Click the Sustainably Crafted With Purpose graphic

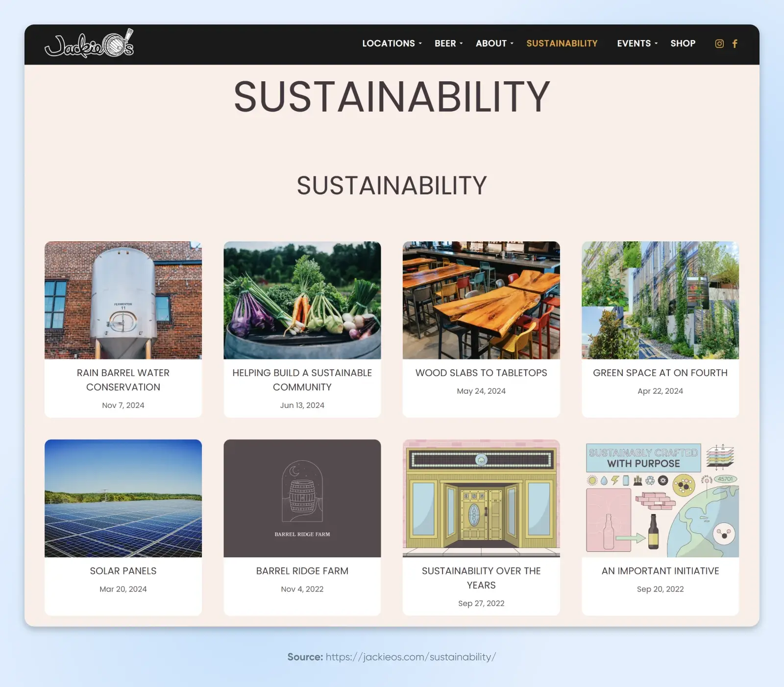click(660, 498)
